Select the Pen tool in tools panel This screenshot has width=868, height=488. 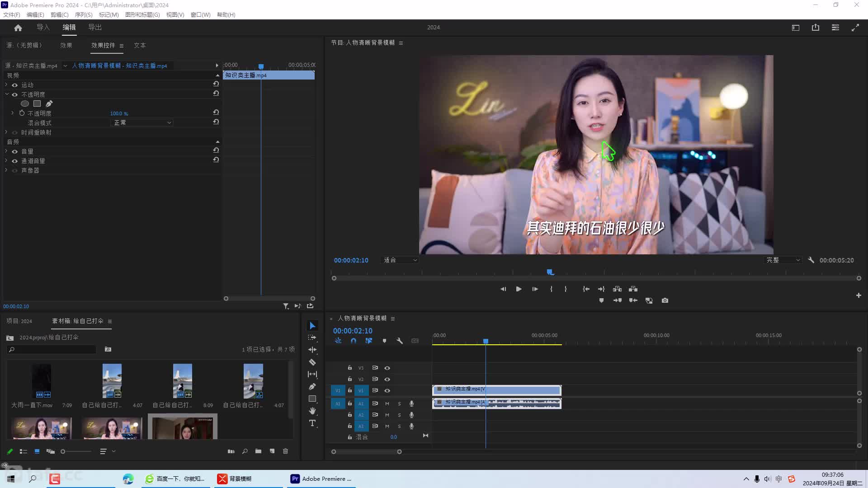point(312,386)
